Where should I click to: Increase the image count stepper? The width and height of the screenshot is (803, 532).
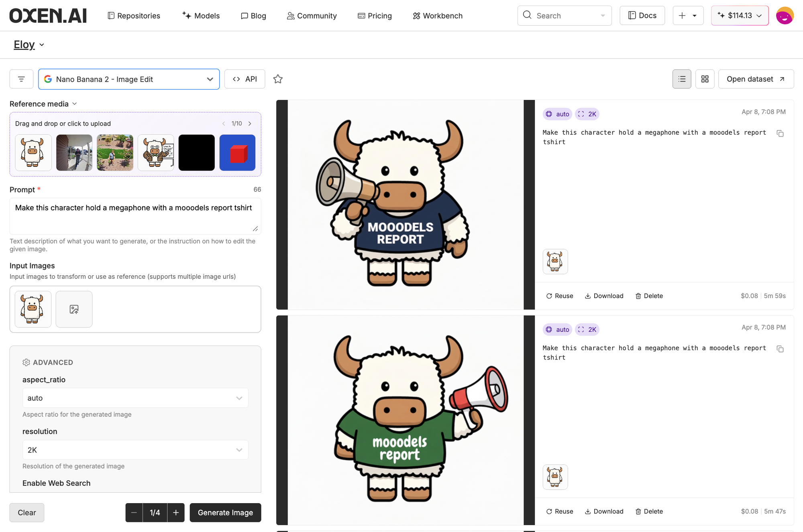tap(176, 513)
